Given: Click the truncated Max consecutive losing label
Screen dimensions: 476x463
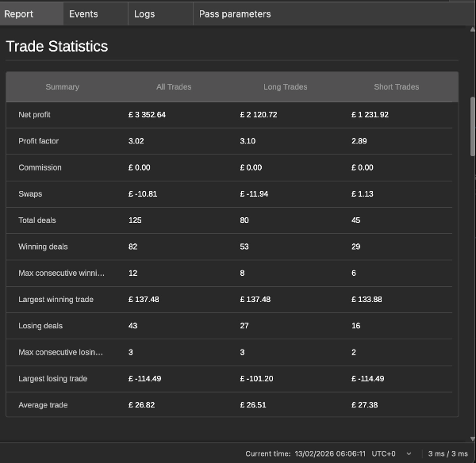Looking at the screenshot, I should [x=61, y=352].
